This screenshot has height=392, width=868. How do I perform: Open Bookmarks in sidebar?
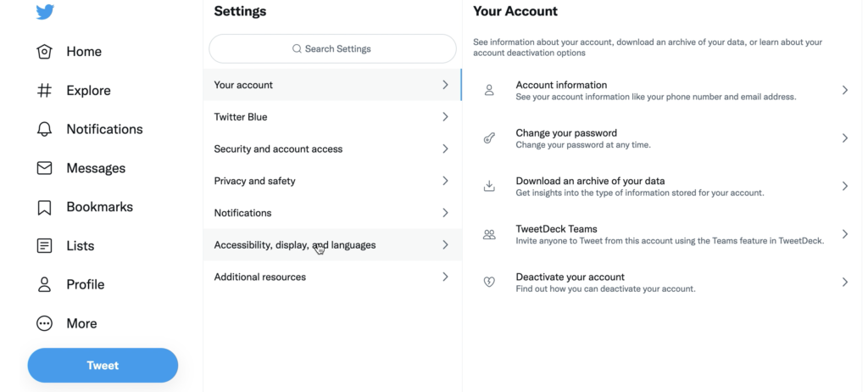point(100,207)
